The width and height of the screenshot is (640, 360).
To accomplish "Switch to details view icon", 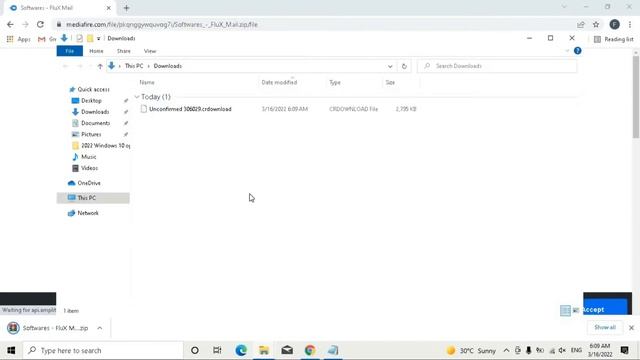I will [x=565, y=311].
